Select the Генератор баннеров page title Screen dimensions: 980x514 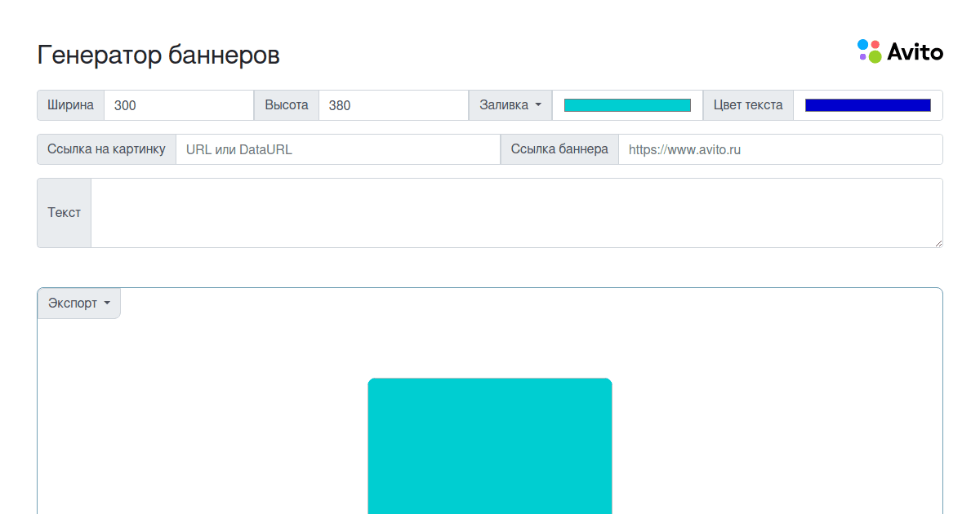158,55
